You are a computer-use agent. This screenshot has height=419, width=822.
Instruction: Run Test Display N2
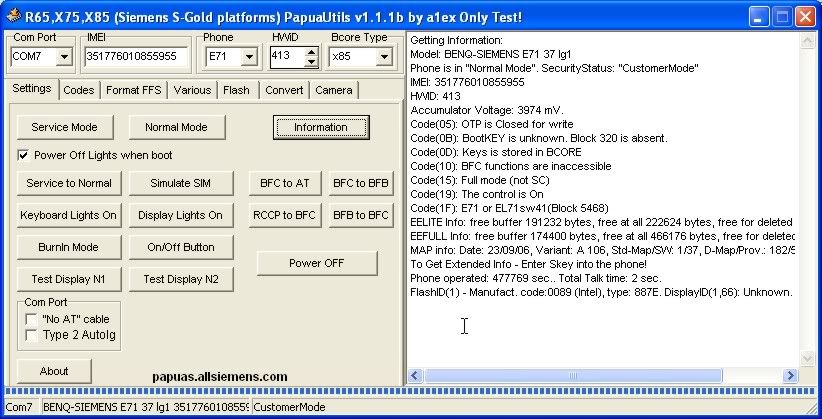[181, 280]
